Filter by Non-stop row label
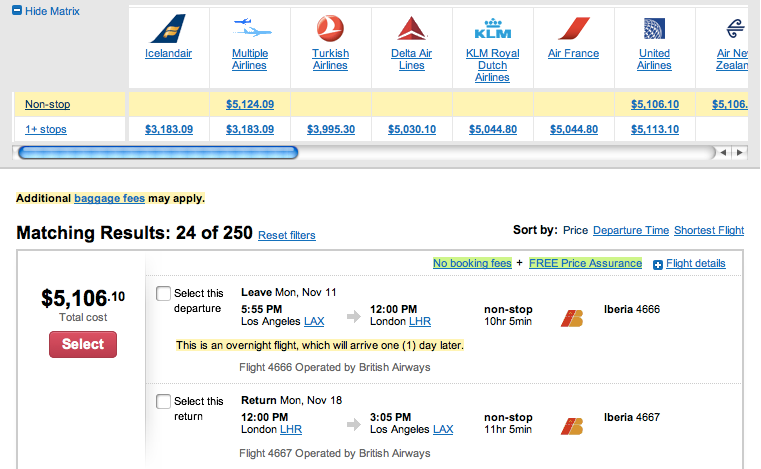Viewport: 761px width, 469px height. 47,104
